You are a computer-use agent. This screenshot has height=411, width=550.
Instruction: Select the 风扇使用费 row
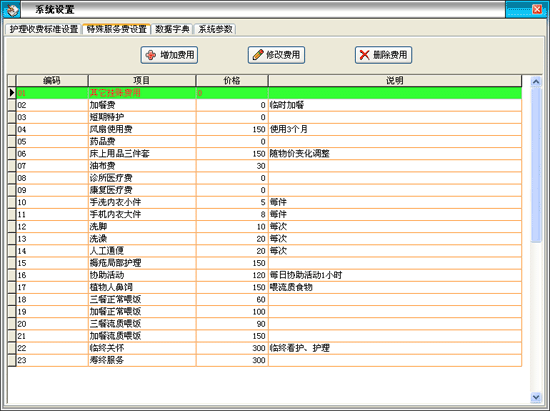pos(269,129)
